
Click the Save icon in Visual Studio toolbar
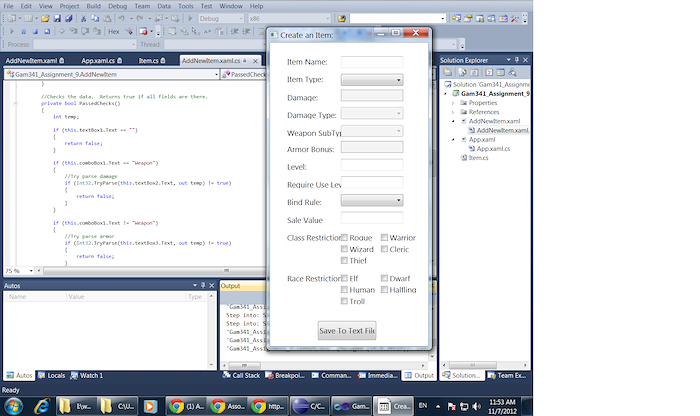(x=57, y=19)
